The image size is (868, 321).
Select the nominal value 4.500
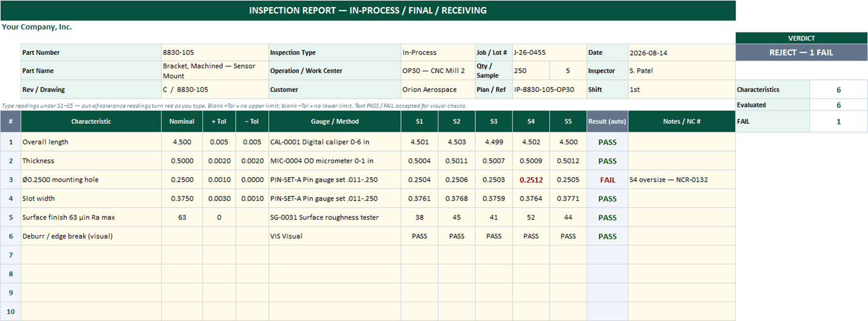(x=182, y=142)
